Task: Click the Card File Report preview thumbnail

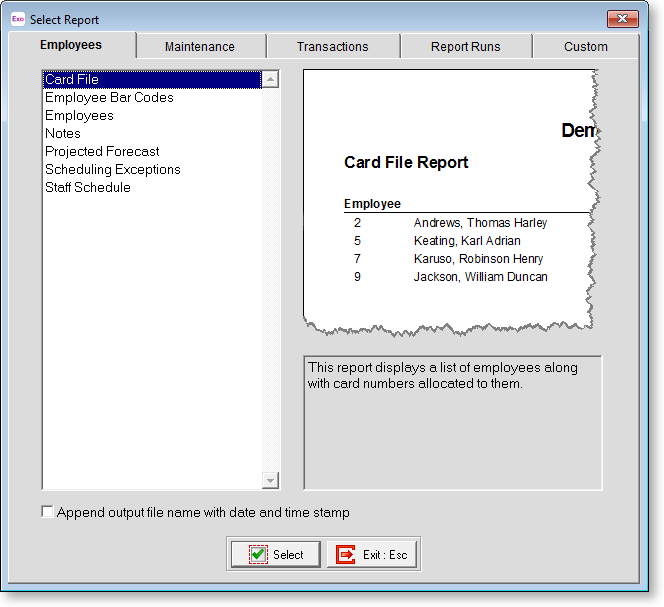Action: tap(450, 200)
